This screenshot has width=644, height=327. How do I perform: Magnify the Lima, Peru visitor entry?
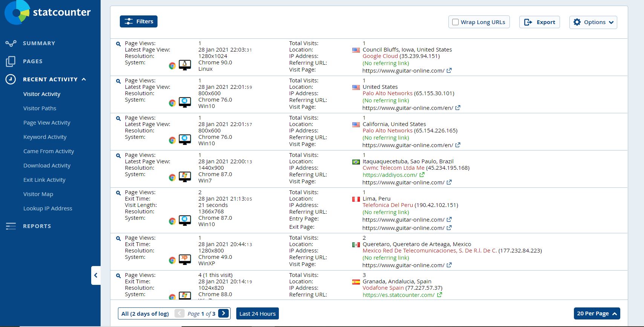point(118,193)
